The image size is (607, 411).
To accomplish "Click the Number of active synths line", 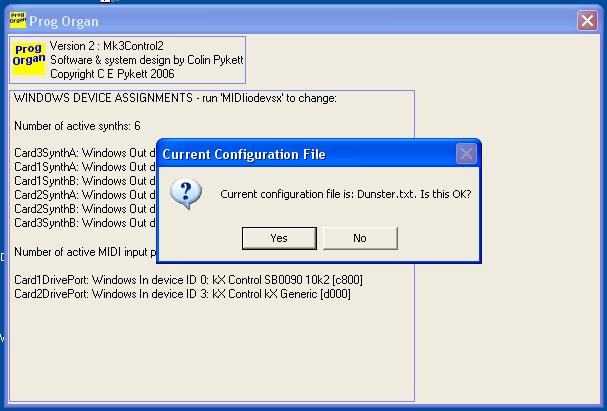I will [x=78, y=125].
